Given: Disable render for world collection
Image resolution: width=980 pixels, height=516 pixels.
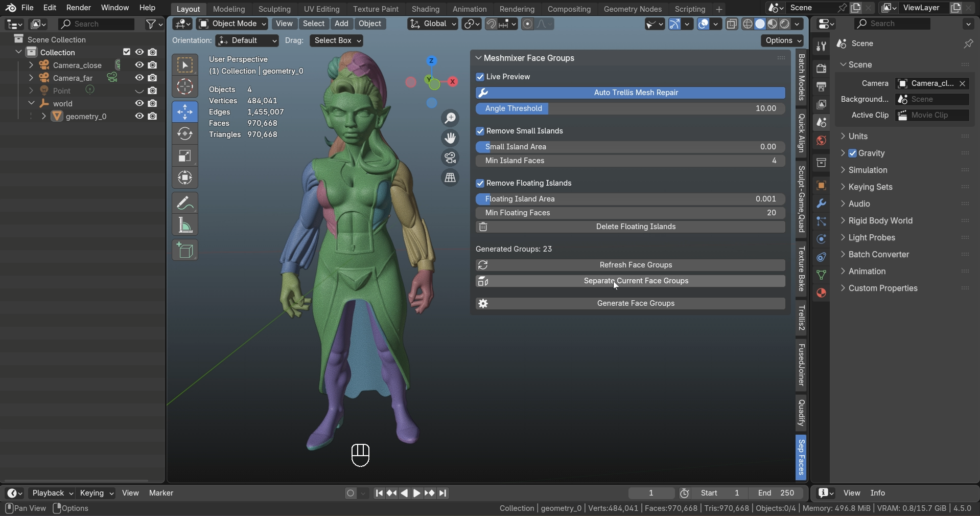Looking at the screenshot, I should (152, 103).
